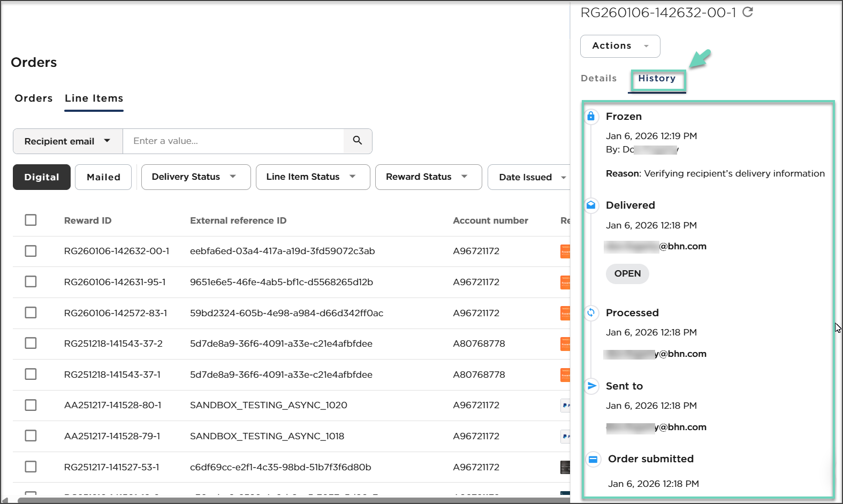Click the Frozen lock status icon

click(591, 116)
